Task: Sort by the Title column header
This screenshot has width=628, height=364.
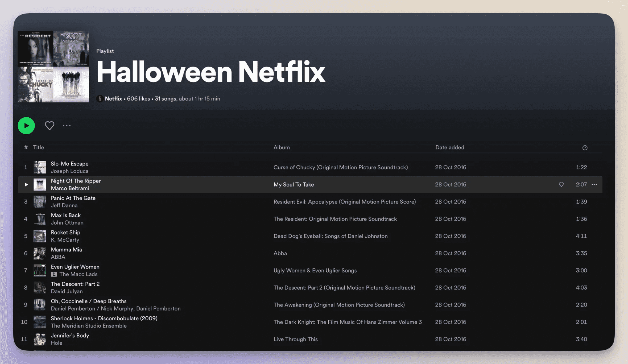Action: tap(38, 147)
